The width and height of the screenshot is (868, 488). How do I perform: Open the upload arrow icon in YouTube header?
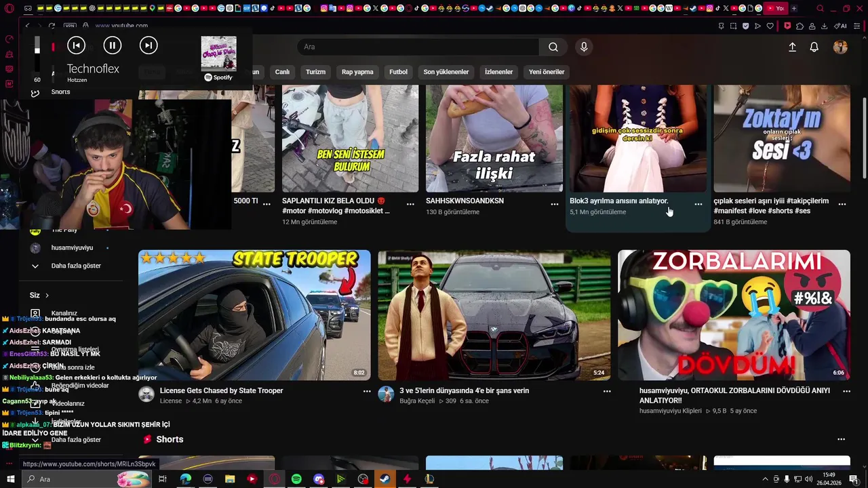(x=792, y=47)
